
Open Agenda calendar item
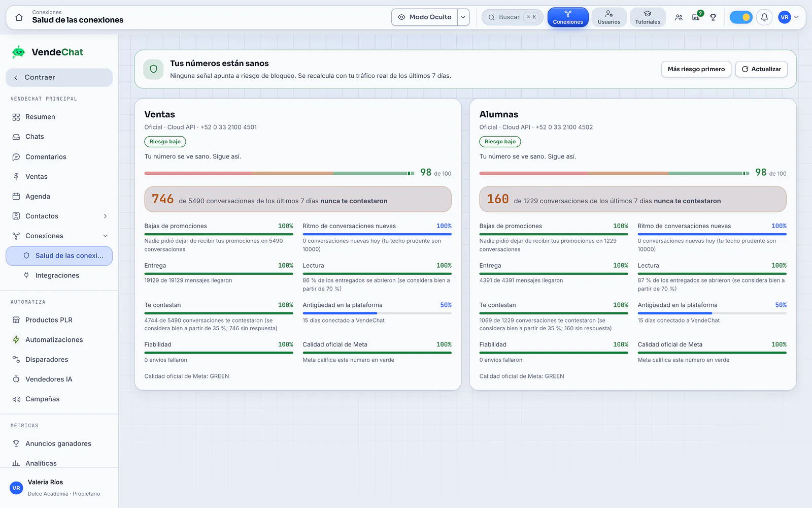pyautogui.click(x=59, y=197)
